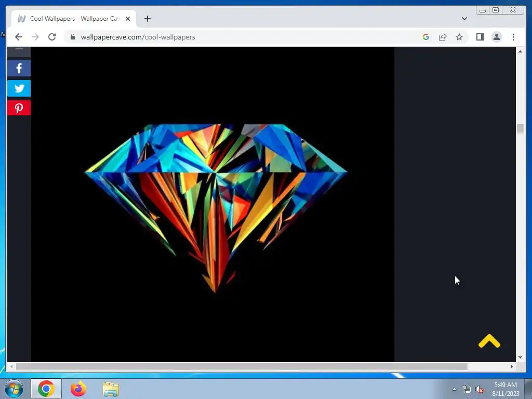
Task: Go forward to the next page
Action: (x=35, y=37)
